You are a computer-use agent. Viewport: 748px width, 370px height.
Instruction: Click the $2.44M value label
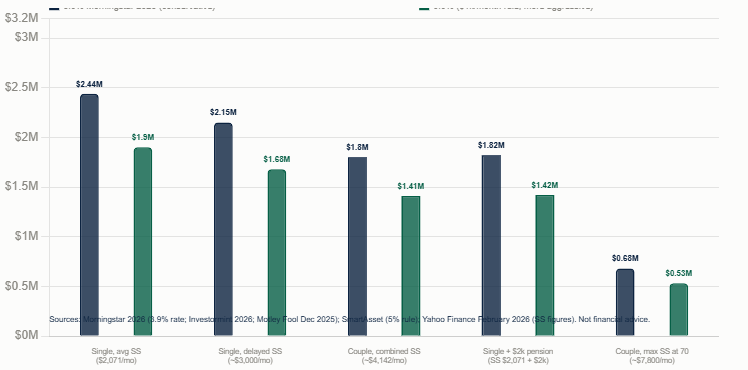pyautogui.click(x=89, y=84)
